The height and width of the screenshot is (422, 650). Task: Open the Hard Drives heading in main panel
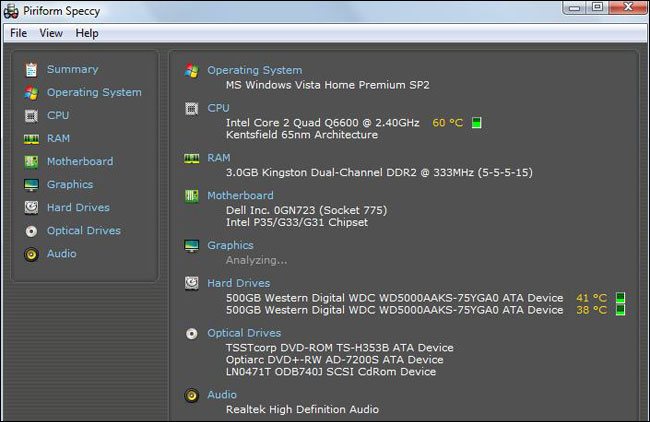click(238, 284)
